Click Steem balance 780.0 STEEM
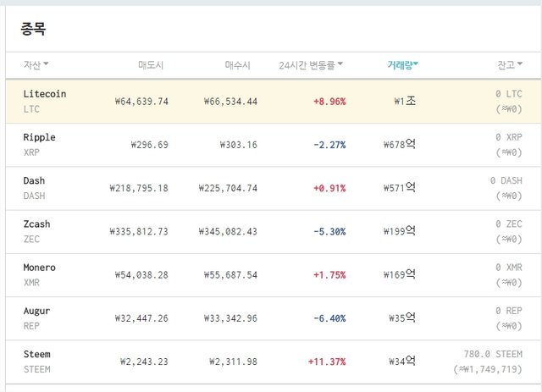The width and height of the screenshot is (542, 392). click(493, 354)
